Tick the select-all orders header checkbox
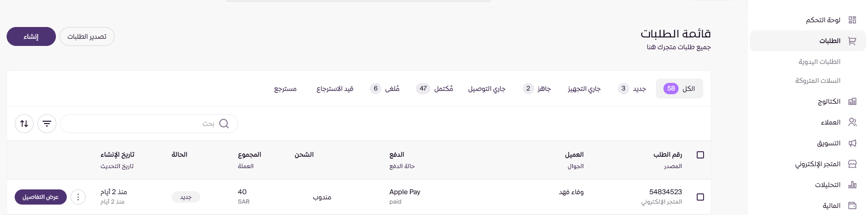This screenshot has width=868, height=215. [x=700, y=155]
